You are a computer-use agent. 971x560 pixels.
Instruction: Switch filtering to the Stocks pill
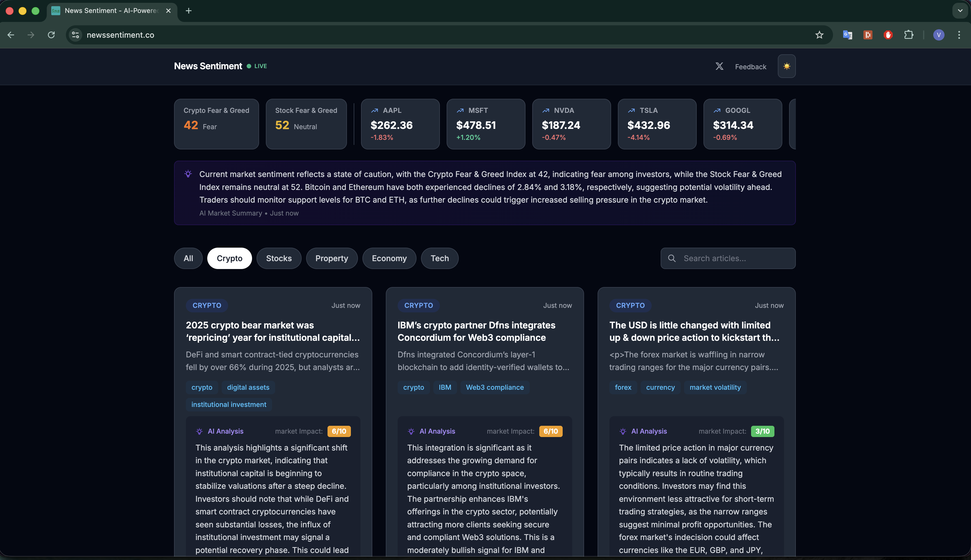[279, 258]
